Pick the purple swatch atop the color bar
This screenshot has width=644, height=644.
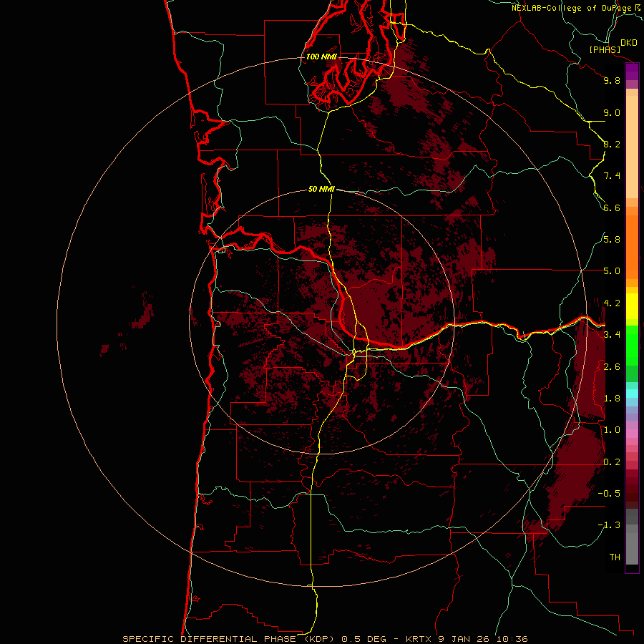[x=632, y=72]
